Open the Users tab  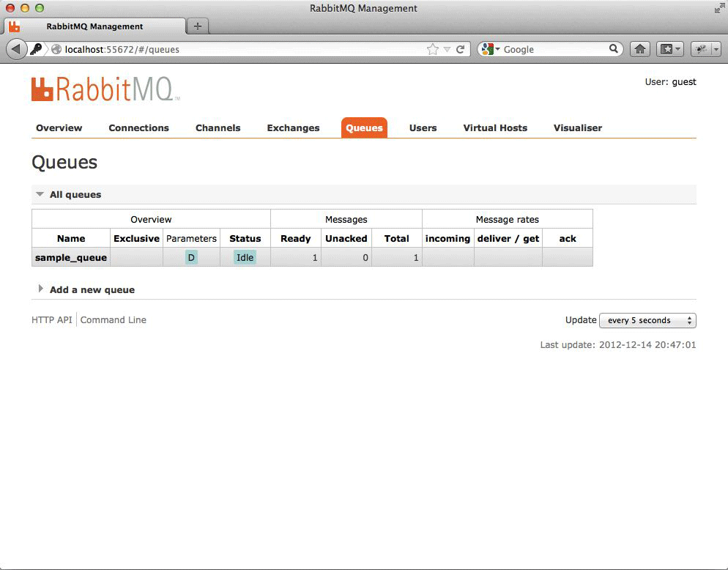pos(423,127)
